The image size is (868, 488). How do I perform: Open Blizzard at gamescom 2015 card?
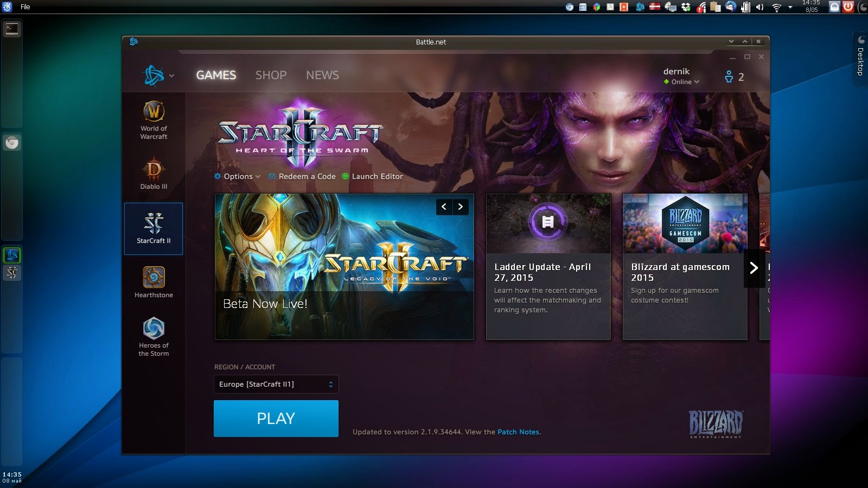(685, 267)
